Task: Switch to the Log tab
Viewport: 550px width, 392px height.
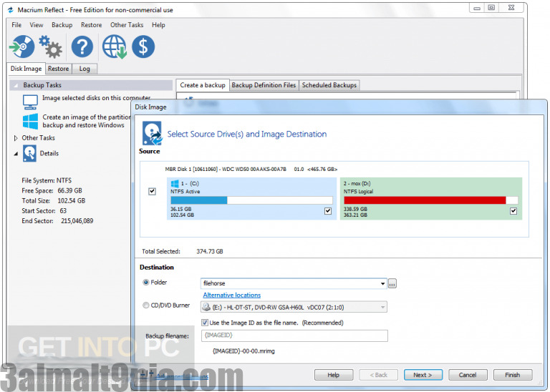Action: pyautogui.click(x=85, y=69)
